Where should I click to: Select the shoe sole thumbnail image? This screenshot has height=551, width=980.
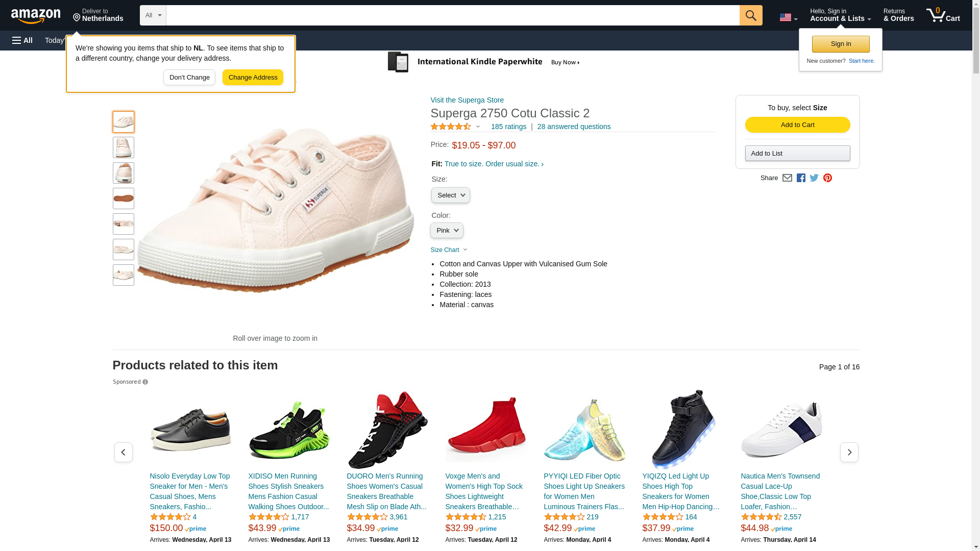[x=124, y=198]
